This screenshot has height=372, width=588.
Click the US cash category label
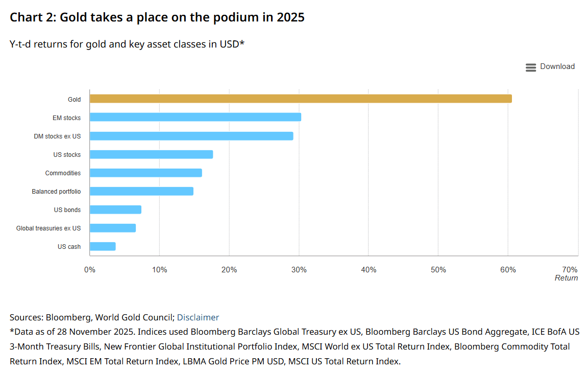tap(69, 247)
